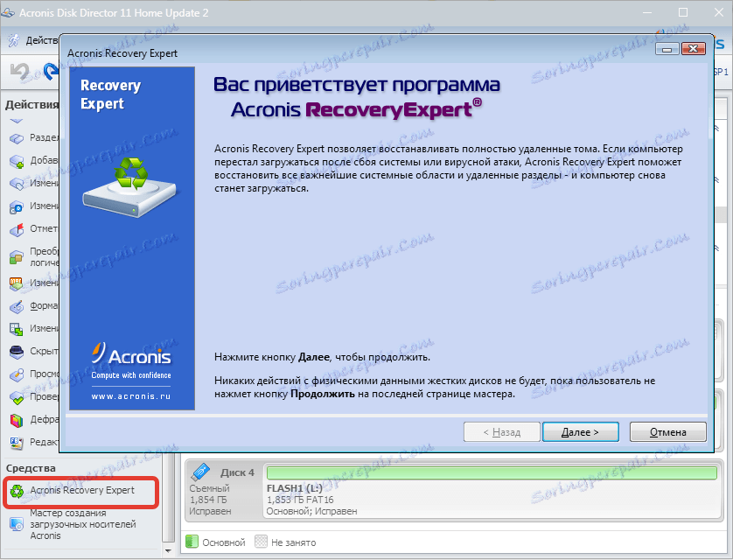This screenshot has width=733, height=560.
Task: Click the FLASH1 (L:) volume label
Action: pyautogui.click(x=295, y=488)
